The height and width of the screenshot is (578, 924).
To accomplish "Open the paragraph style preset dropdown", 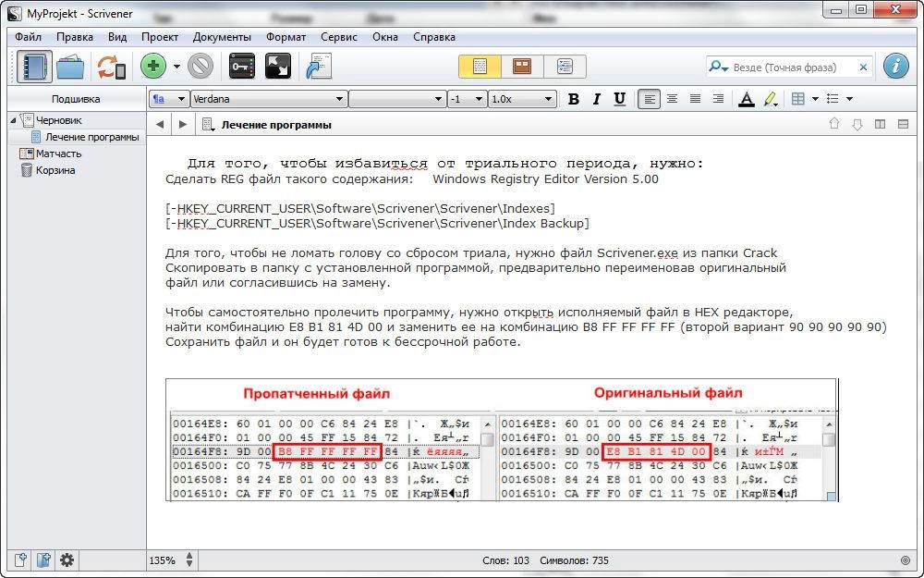I will [168, 99].
